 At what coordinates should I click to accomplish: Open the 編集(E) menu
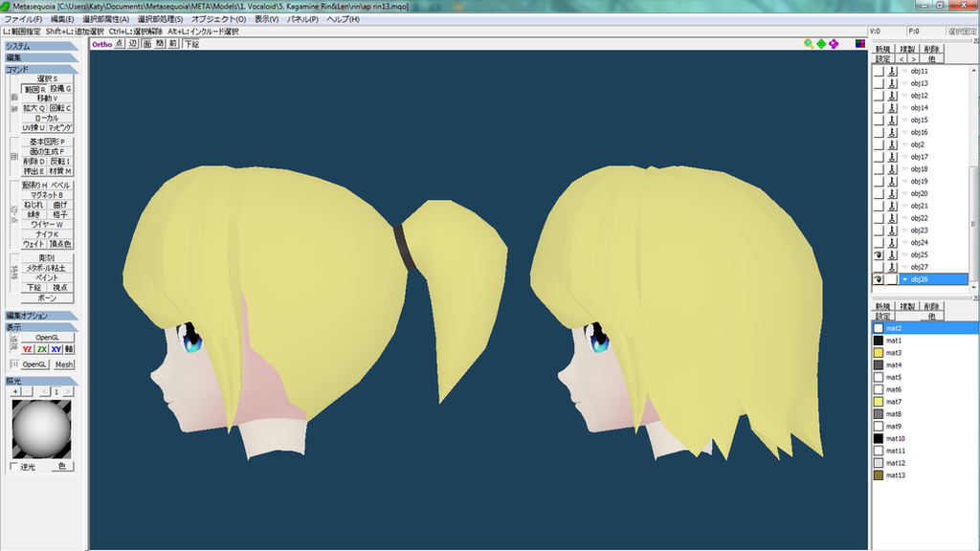tap(62, 19)
